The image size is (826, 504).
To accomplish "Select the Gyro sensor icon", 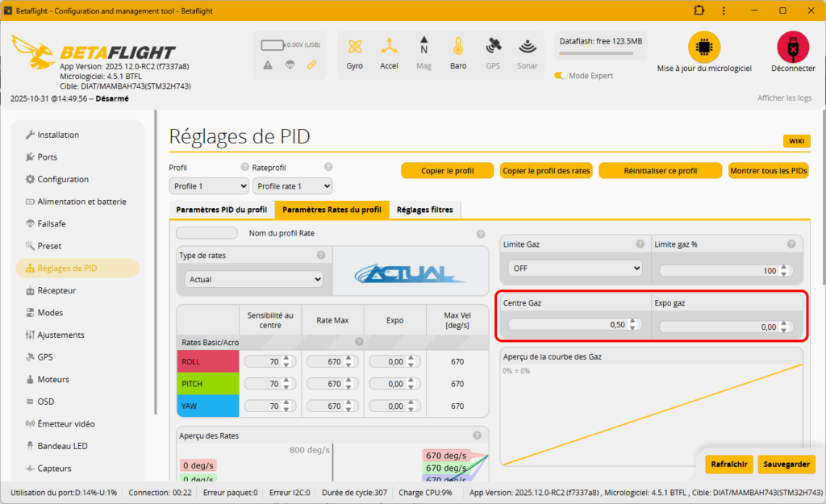I will (x=355, y=55).
